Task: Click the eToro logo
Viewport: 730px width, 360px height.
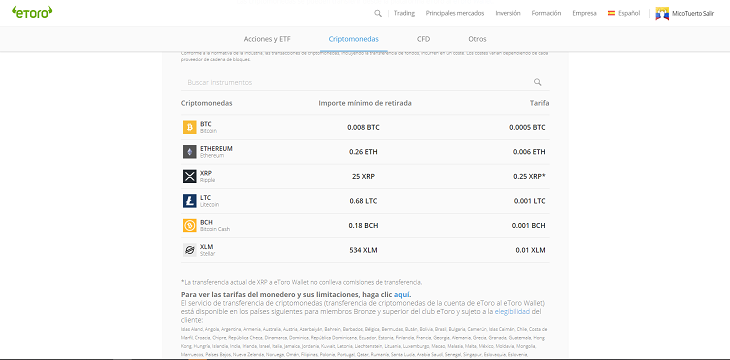Action: click(32, 12)
